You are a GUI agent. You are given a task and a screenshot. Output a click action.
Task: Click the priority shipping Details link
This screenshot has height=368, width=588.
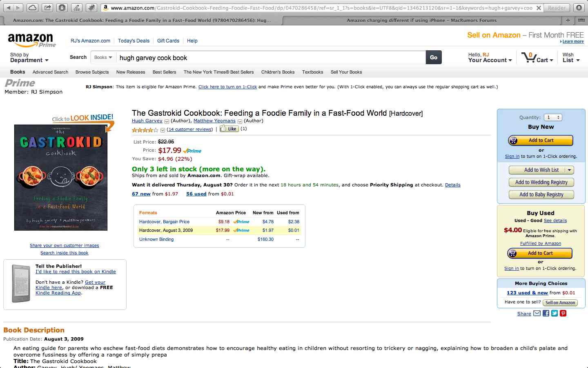[x=452, y=185]
